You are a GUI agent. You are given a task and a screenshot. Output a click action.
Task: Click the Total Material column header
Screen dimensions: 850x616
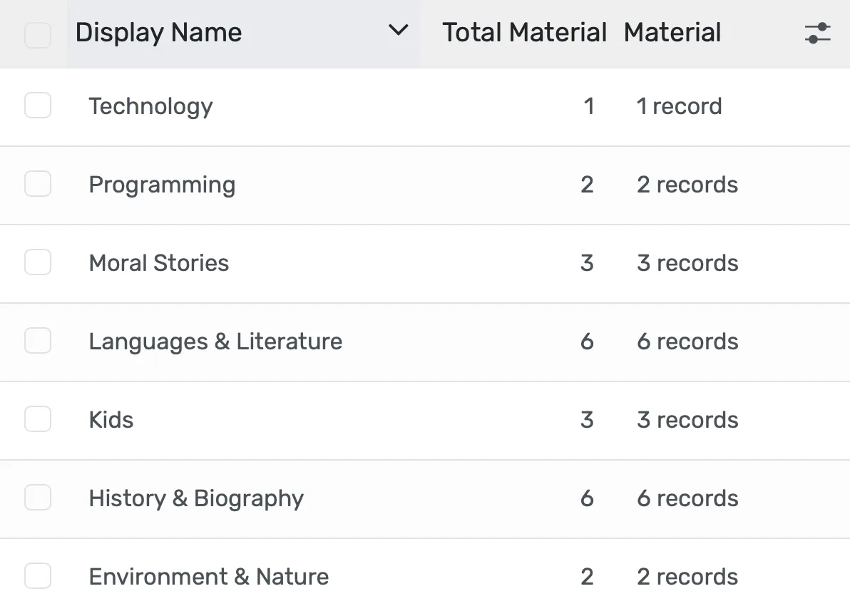[524, 32]
